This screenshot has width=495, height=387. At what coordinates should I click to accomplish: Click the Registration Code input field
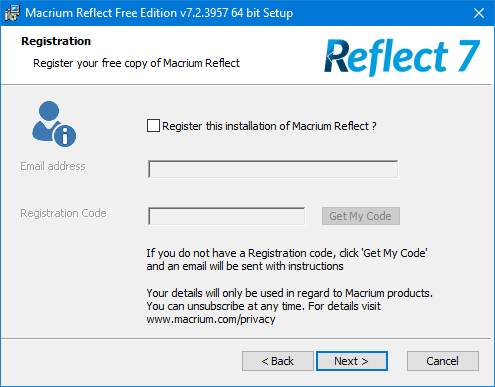(x=227, y=216)
